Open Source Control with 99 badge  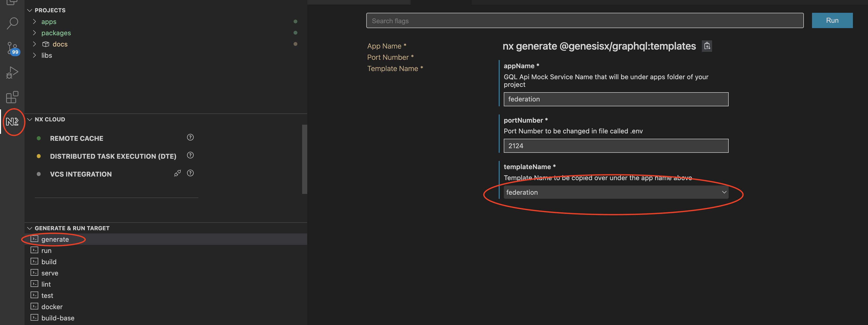tap(13, 49)
